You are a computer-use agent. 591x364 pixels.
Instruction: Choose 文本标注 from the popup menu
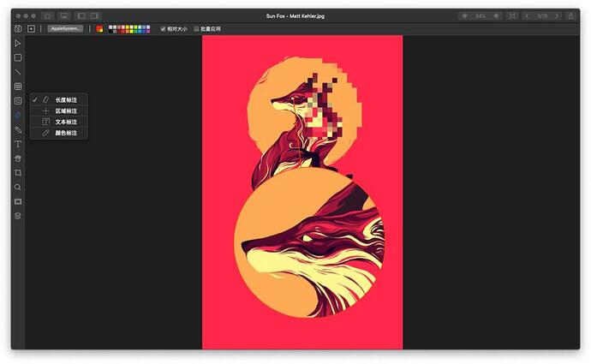click(66, 122)
